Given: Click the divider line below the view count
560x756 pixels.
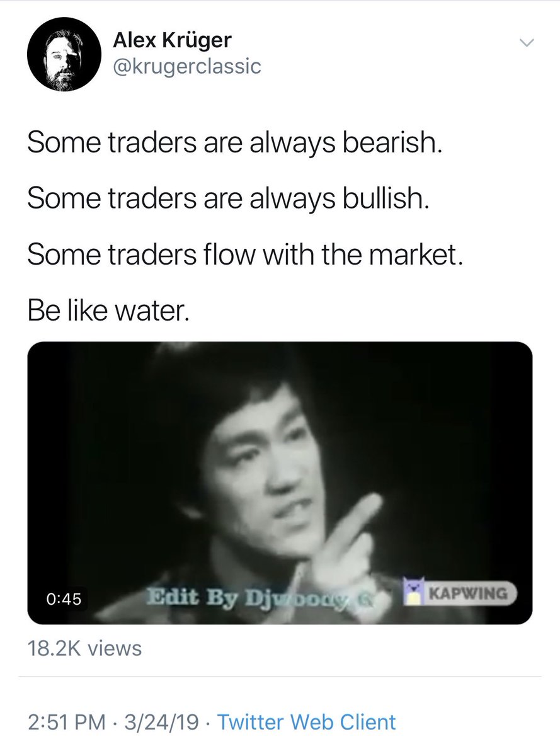Looking at the screenshot, I should (280, 677).
